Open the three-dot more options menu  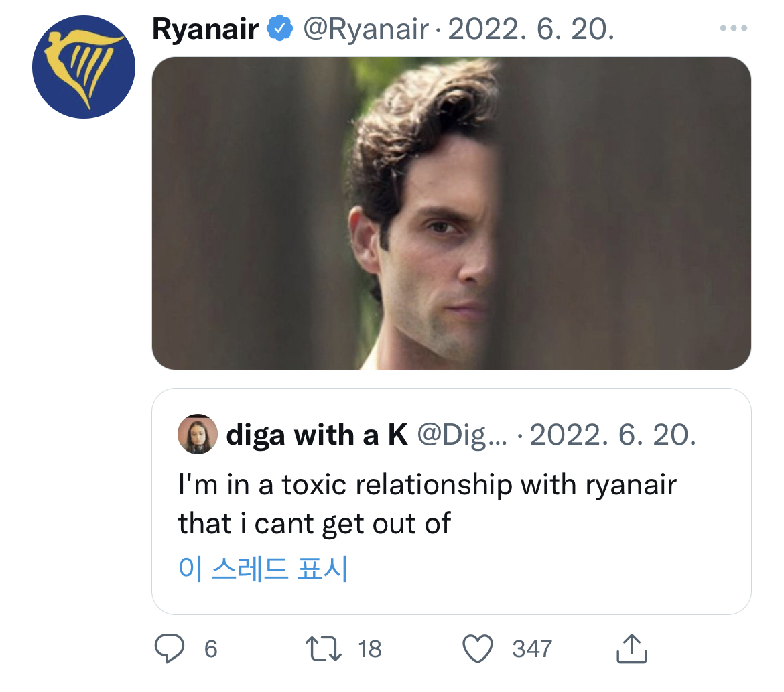[x=734, y=29]
